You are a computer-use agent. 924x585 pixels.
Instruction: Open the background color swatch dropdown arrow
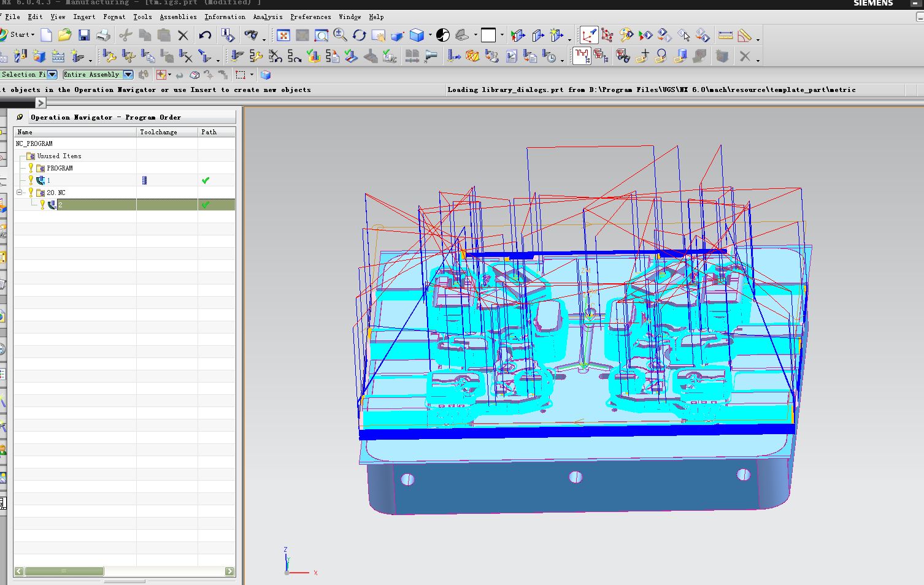click(x=501, y=35)
